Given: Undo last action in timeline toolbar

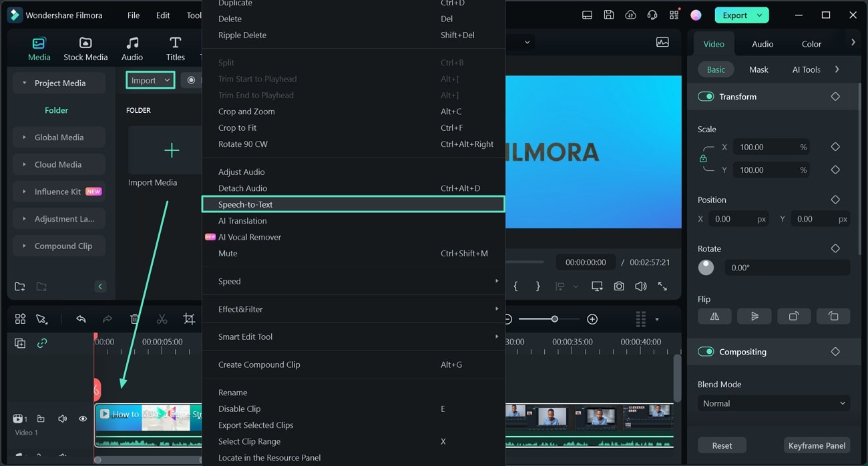Looking at the screenshot, I should 81,319.
